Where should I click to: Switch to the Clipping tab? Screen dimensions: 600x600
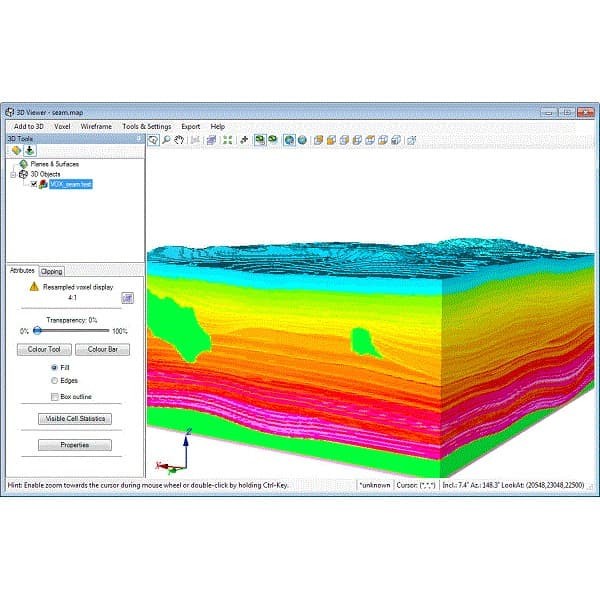(52, 271)
